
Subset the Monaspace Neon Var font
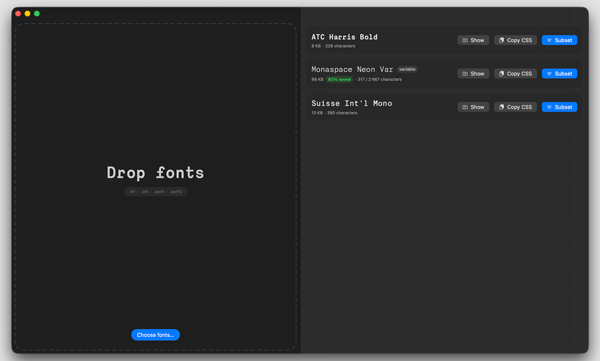tap(559, 74)
